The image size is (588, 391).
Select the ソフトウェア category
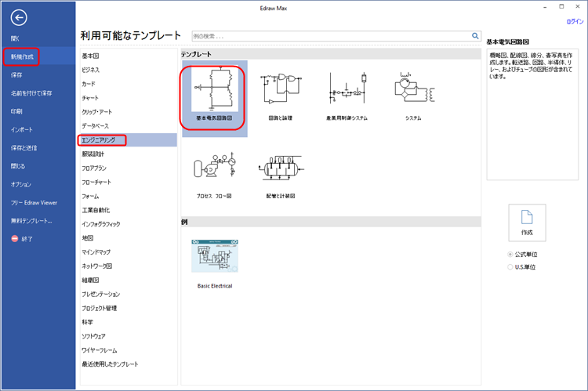pyautogui.click(x=93, y=336)
